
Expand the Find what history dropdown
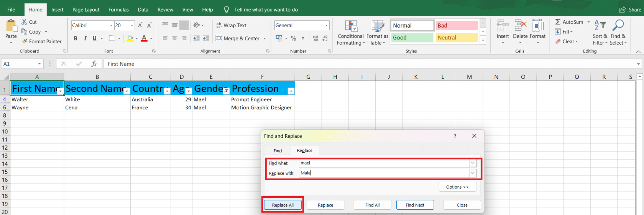(x=473, y=163)
